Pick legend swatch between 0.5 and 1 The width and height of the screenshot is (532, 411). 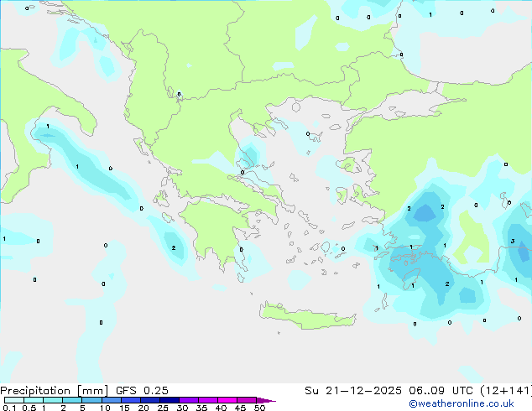(34, 400)
